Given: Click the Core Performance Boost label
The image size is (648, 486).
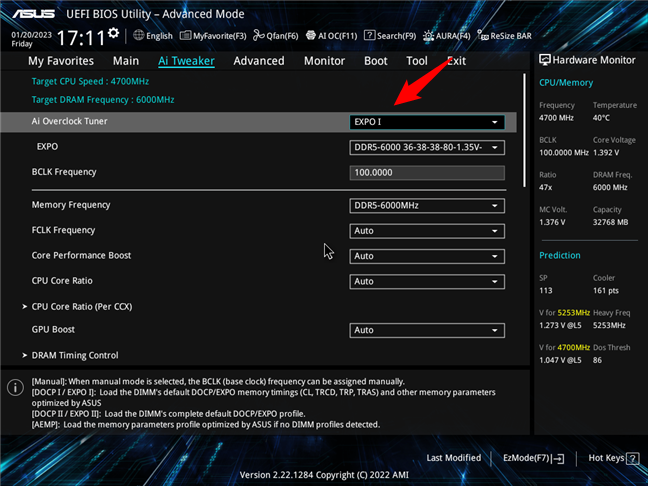Looking at the screenshot, I should click(x=81, y=255).
